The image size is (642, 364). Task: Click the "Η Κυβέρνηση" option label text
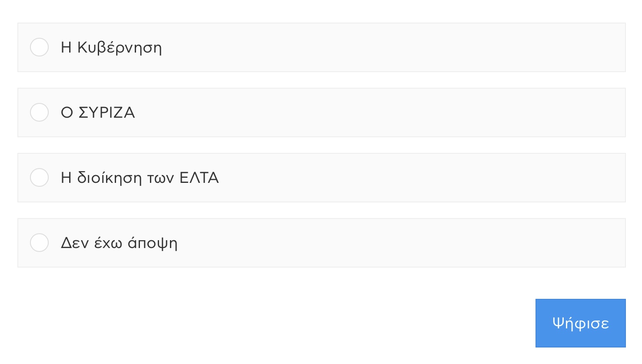tap(111, 48)
